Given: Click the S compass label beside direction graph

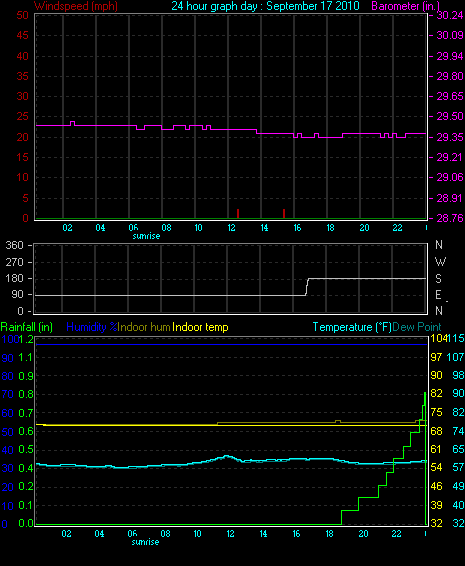Looking at the screenshot, I should 438,279.
